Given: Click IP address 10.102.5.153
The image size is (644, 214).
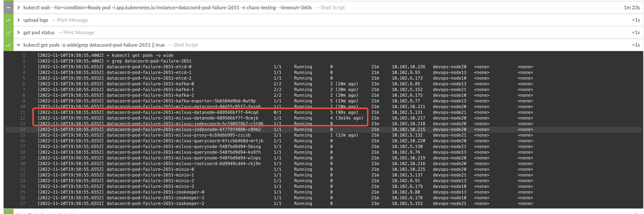Looking at the screenshot, I should click(x=407, y=203).
